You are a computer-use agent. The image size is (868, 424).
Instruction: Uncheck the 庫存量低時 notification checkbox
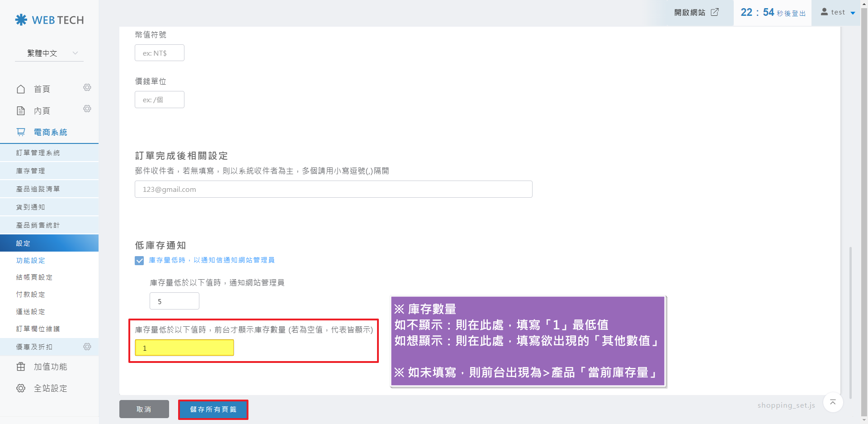click(x=139, y=261)
